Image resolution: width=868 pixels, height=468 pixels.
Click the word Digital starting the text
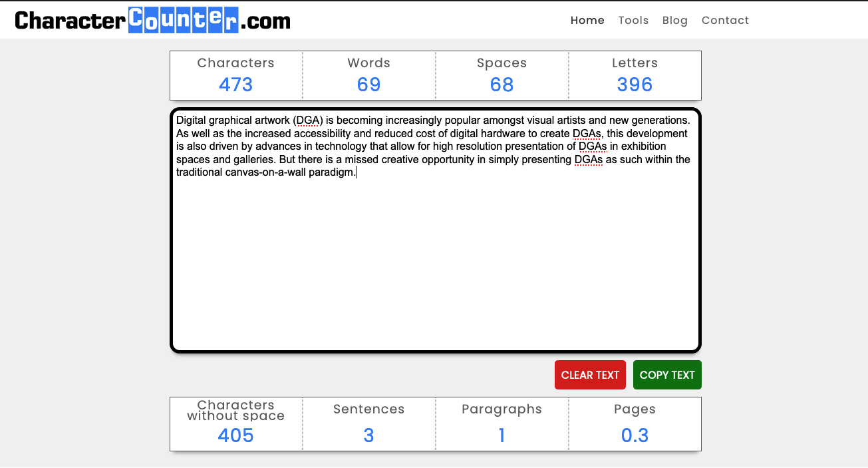pyautogui.click(x=190, y=120)
